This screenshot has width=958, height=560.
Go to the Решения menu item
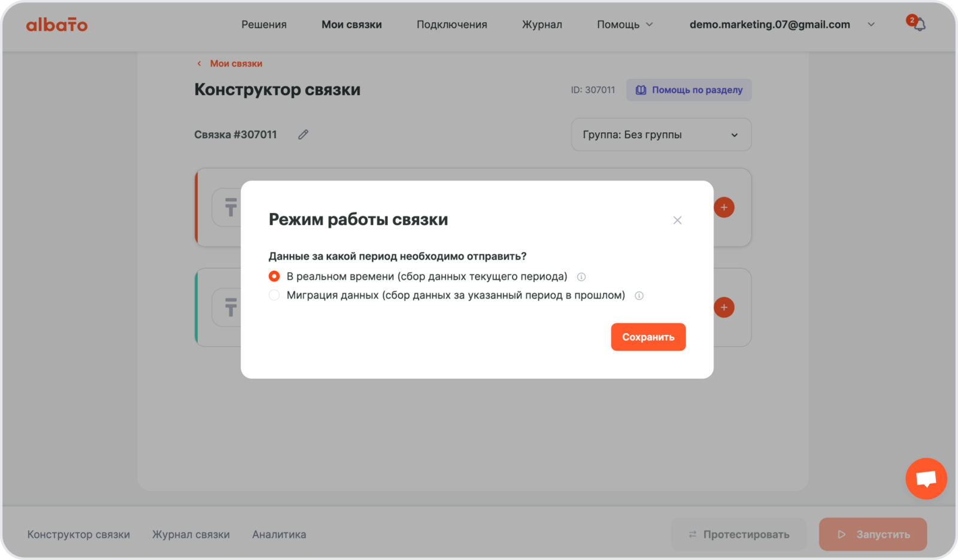point(264,25)
